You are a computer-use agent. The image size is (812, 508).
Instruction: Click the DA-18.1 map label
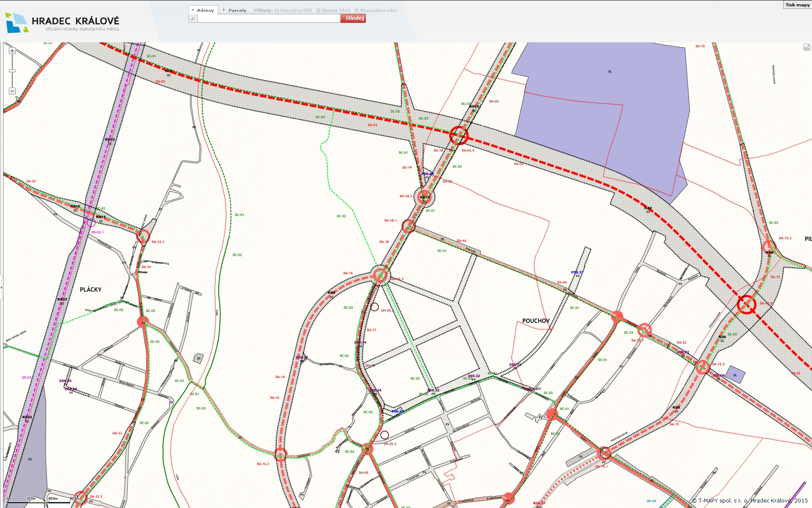tap(390, 221)
